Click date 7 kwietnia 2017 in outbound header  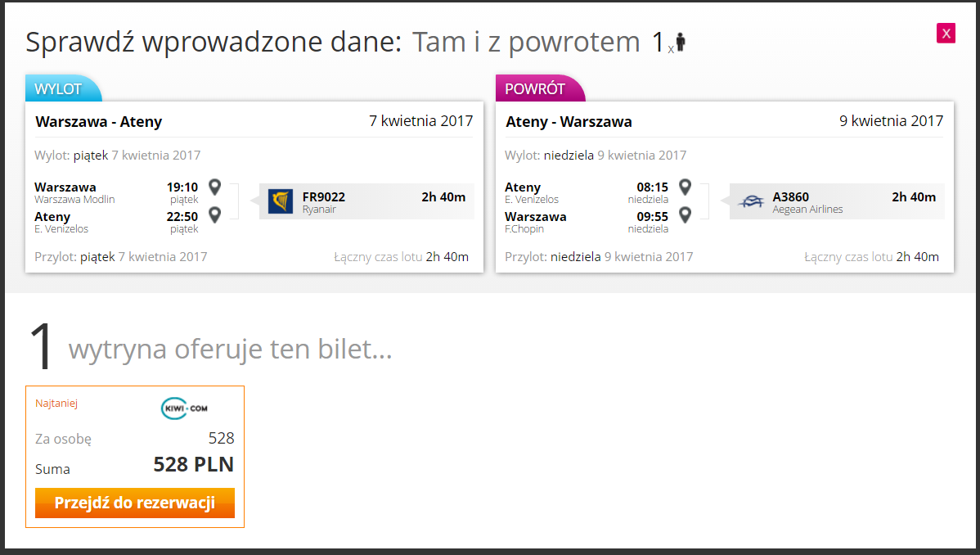click(x=421, y=121)
